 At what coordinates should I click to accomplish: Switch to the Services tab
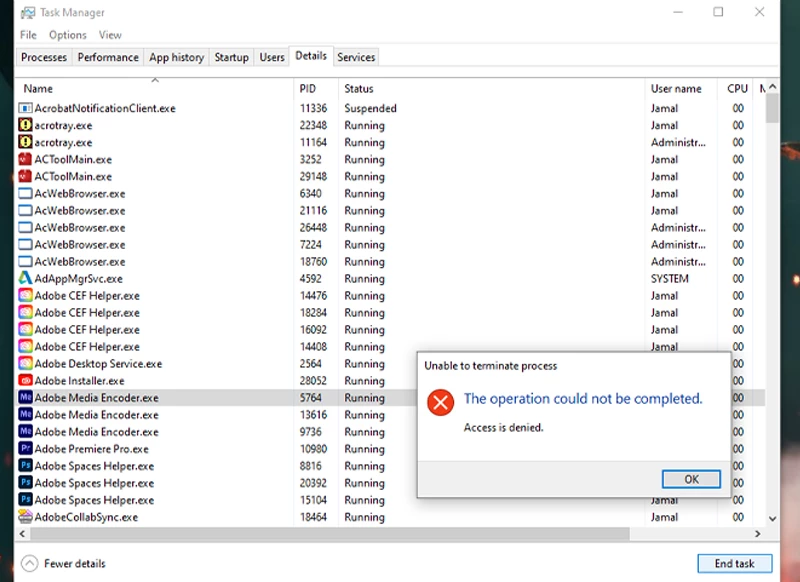click(356, 57)
